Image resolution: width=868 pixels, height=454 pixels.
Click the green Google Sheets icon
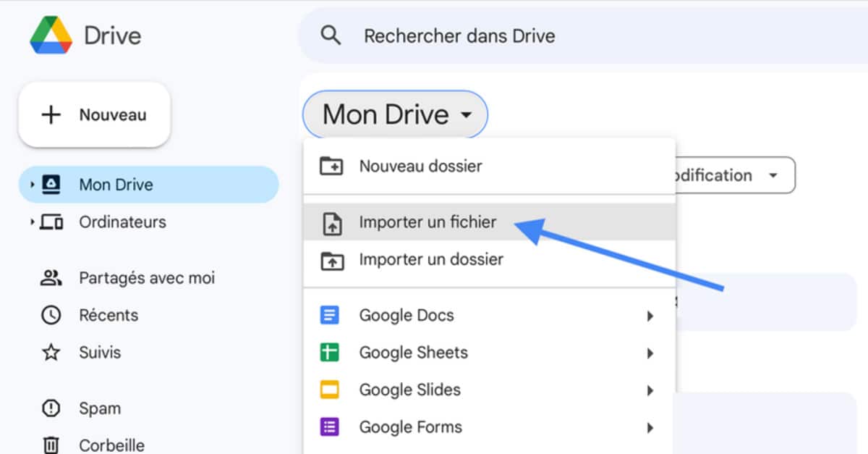tap(330, 353)
